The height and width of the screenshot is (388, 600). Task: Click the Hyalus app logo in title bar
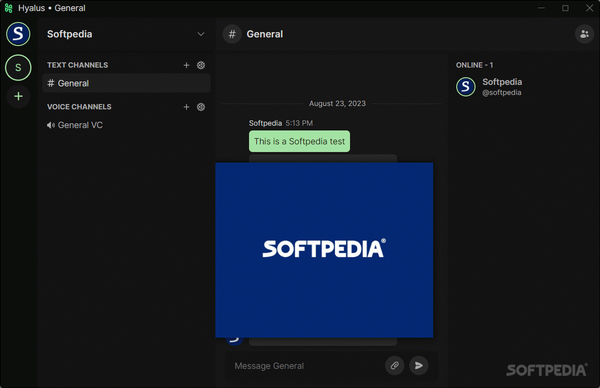coord(8,8)
